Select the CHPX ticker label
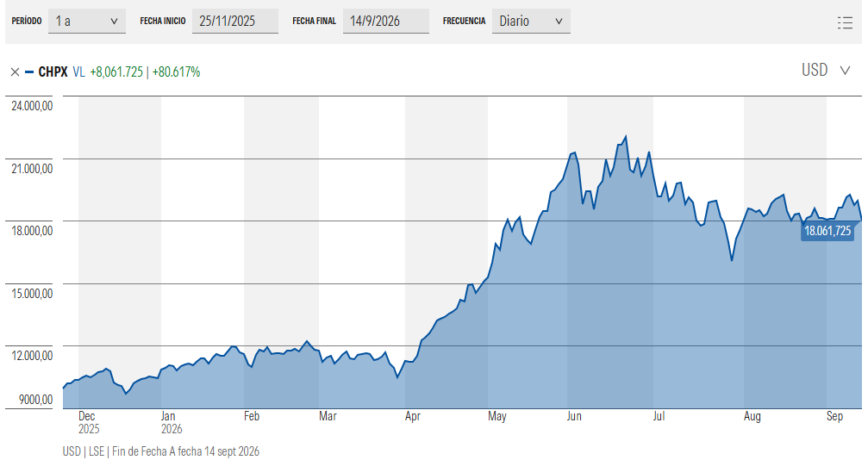 53,72
